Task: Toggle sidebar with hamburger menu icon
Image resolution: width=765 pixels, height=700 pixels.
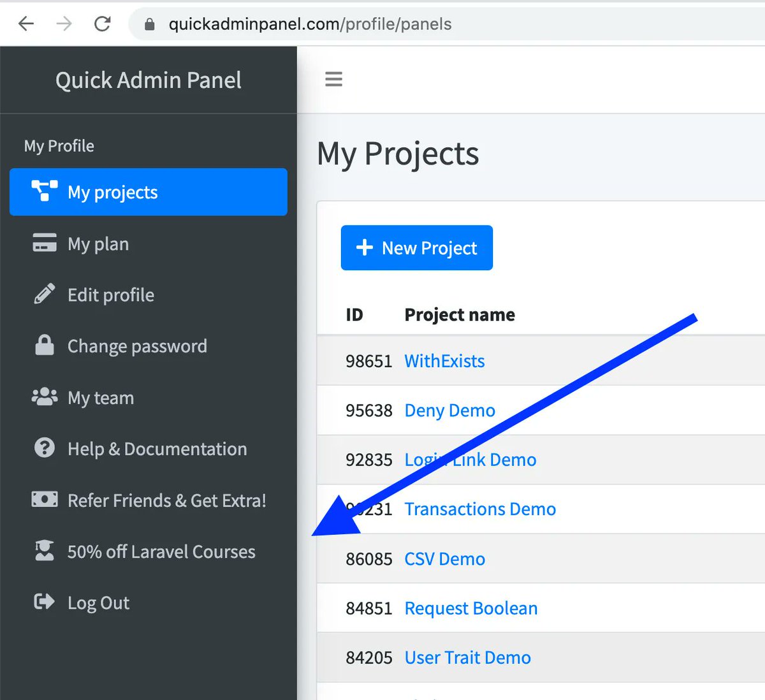Action: [334, 79]
